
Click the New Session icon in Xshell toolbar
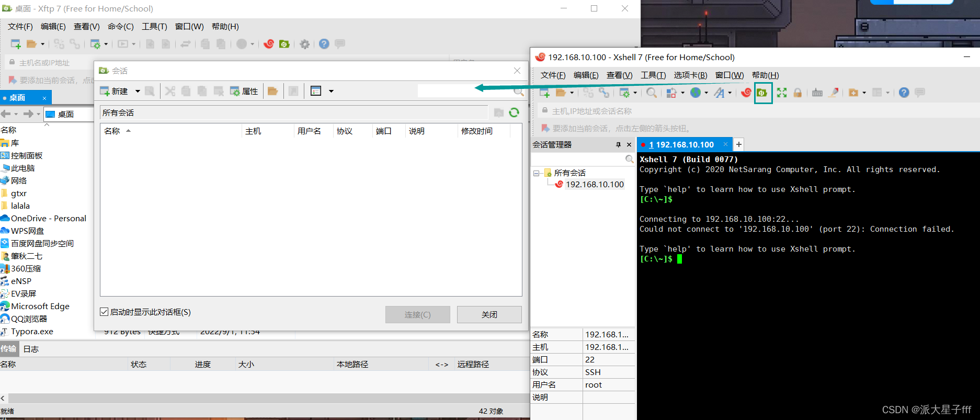[x=544, y=93]
